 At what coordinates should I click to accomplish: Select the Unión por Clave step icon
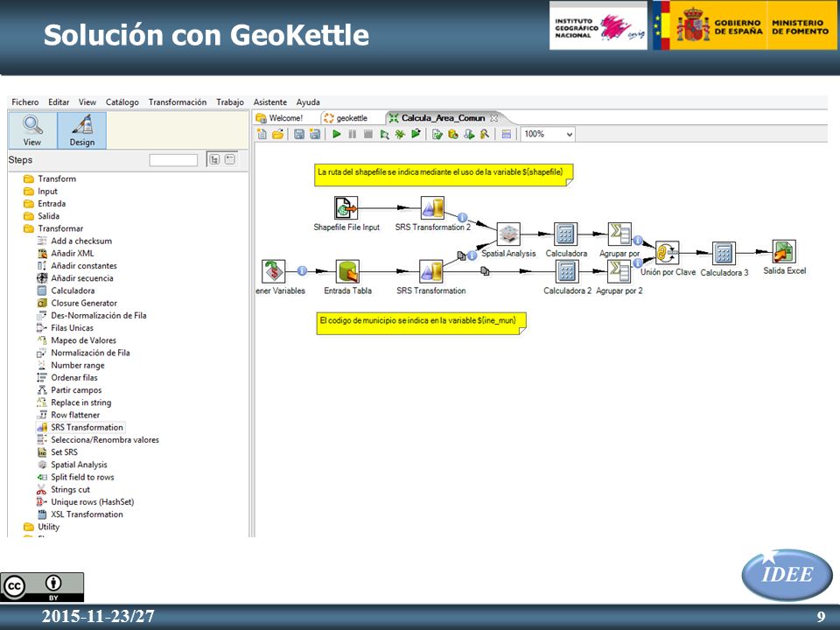pos(668,252)
